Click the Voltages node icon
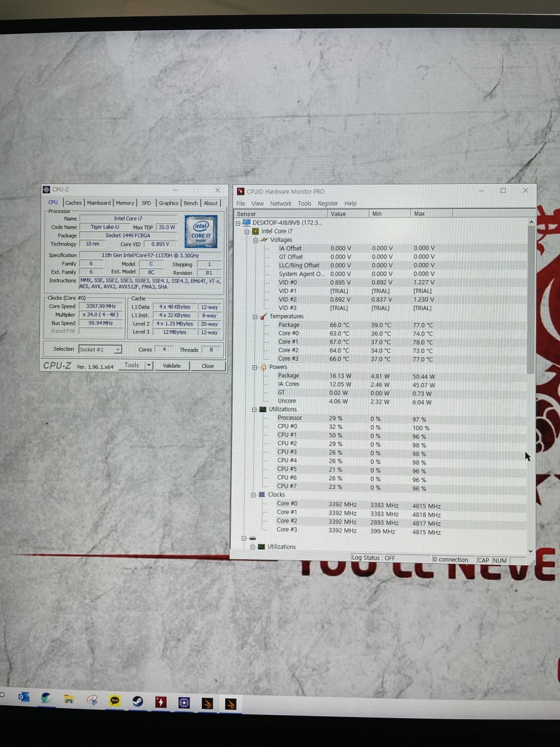This screenshot has height=747, width=560. pos(264,240)
